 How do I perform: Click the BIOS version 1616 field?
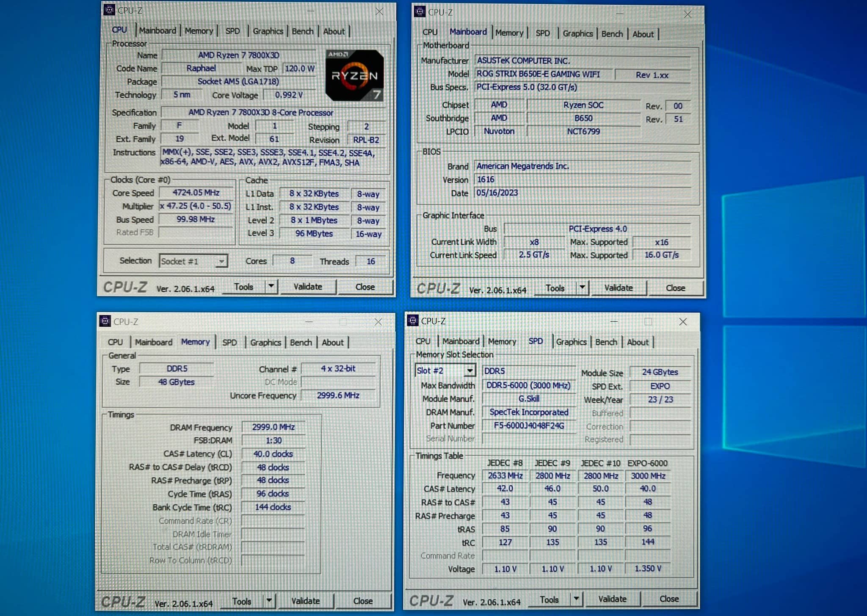pos(583,180)
